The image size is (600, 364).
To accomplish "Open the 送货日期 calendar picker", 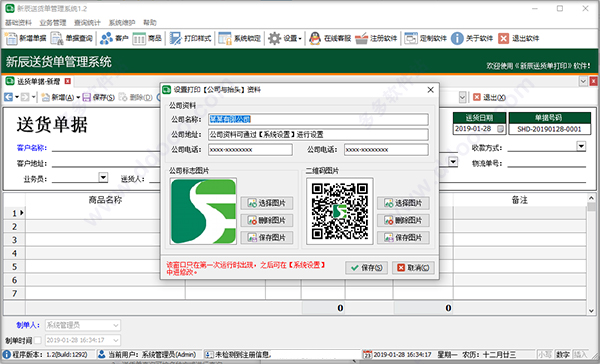I will coord(500,129).
